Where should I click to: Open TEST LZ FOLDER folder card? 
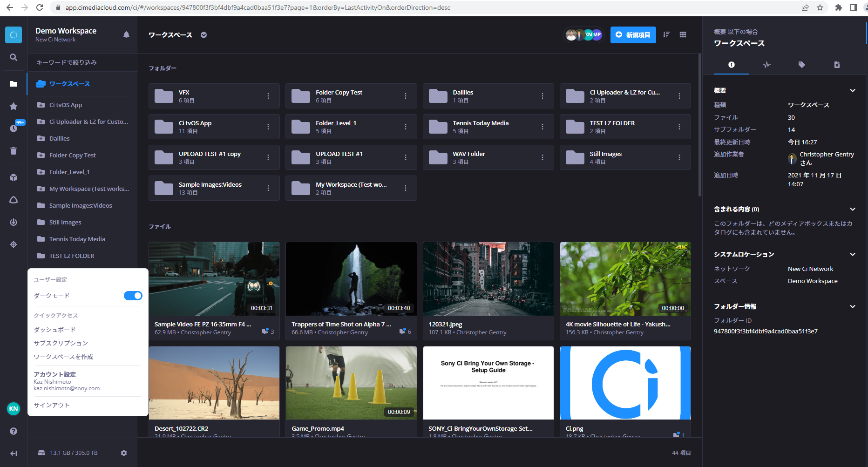[625, 127]
